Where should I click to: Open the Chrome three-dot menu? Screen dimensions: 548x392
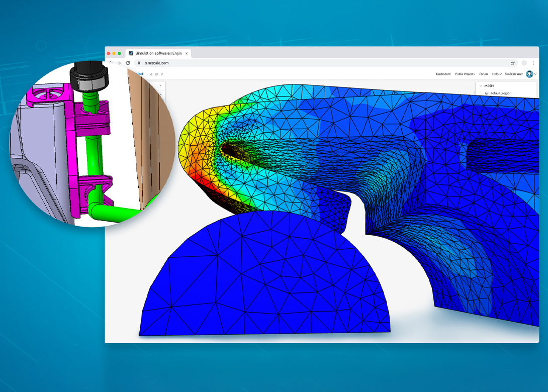tap(533, 63)
